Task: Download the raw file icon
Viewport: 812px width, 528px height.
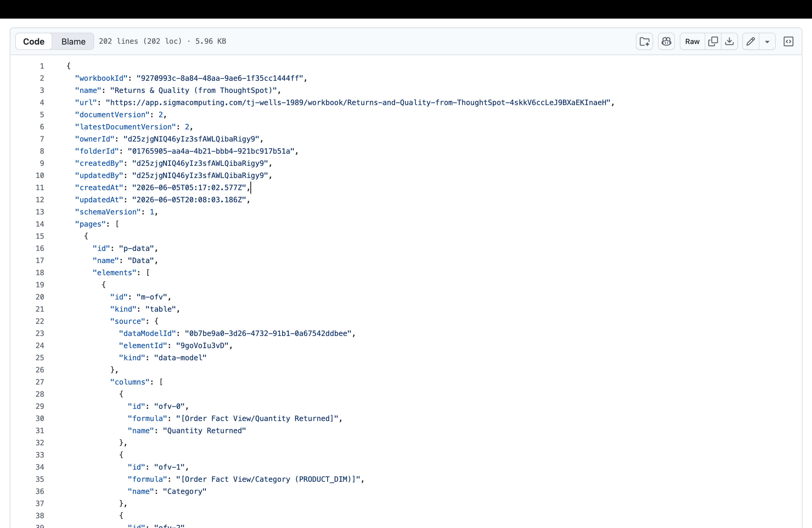Action: [730, 41]
